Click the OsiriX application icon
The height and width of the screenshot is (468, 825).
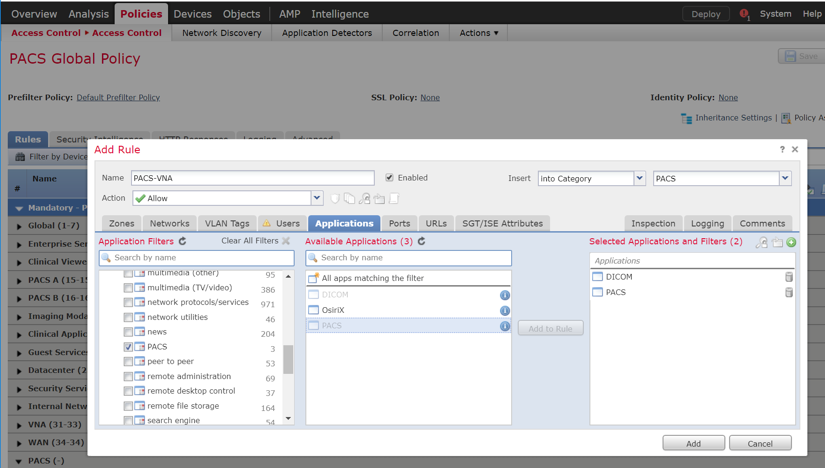click(314, 310)
